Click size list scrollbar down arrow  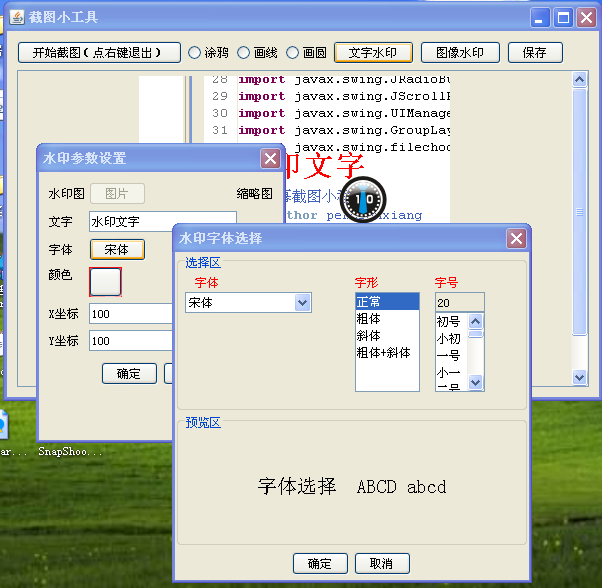(475, 382)
